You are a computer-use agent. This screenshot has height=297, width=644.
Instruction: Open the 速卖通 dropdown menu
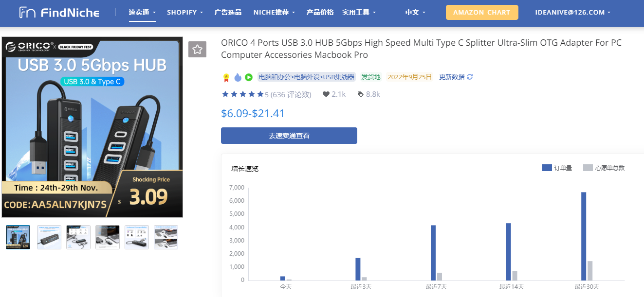[142, 13]
